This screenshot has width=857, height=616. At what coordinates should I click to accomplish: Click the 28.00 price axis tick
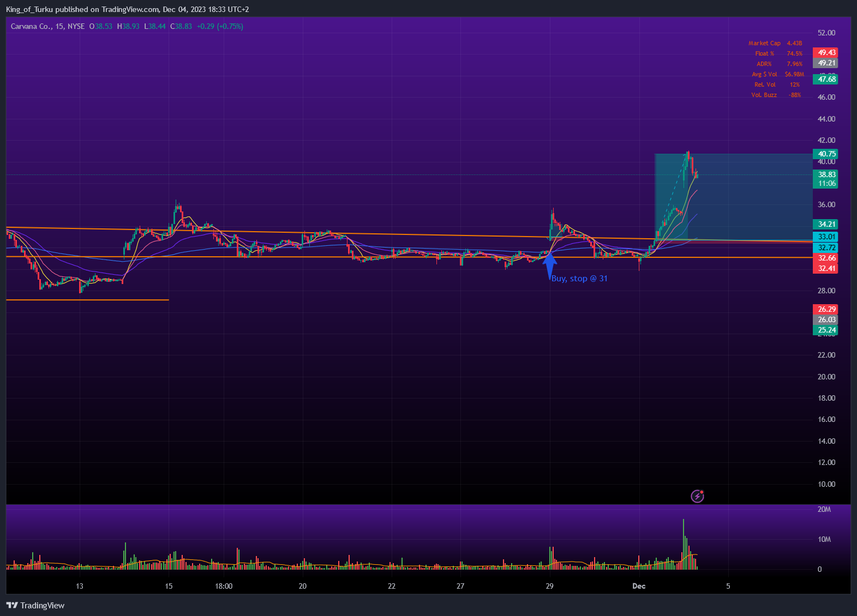[x=826, y=291]
